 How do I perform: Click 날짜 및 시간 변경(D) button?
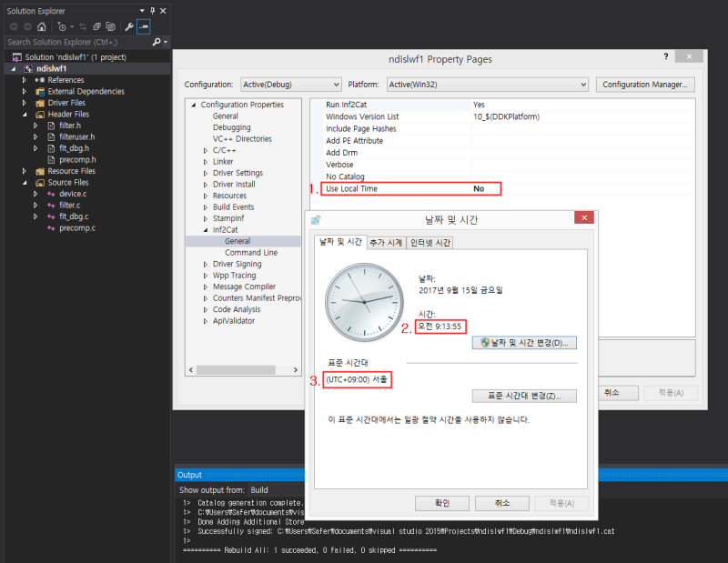[x=524, y=343]
